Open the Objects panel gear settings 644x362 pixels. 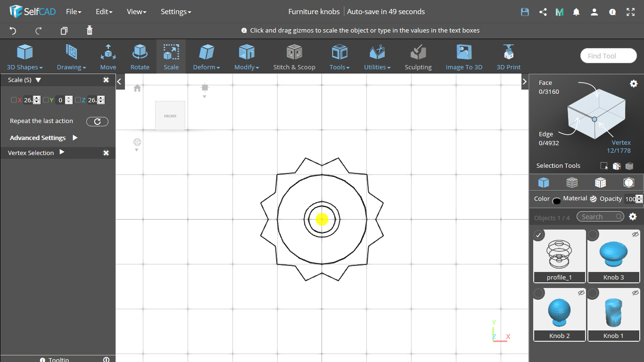tap(633, 217)
